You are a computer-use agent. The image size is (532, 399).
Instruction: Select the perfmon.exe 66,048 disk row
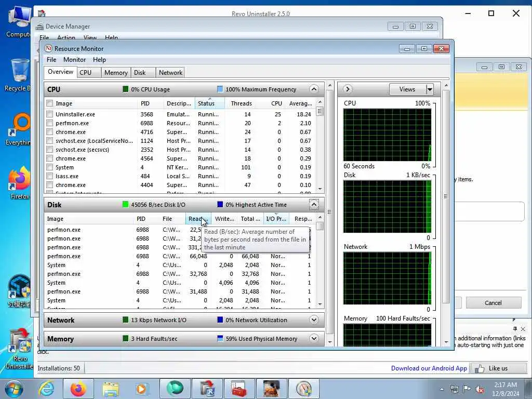(x=180, y=256)
